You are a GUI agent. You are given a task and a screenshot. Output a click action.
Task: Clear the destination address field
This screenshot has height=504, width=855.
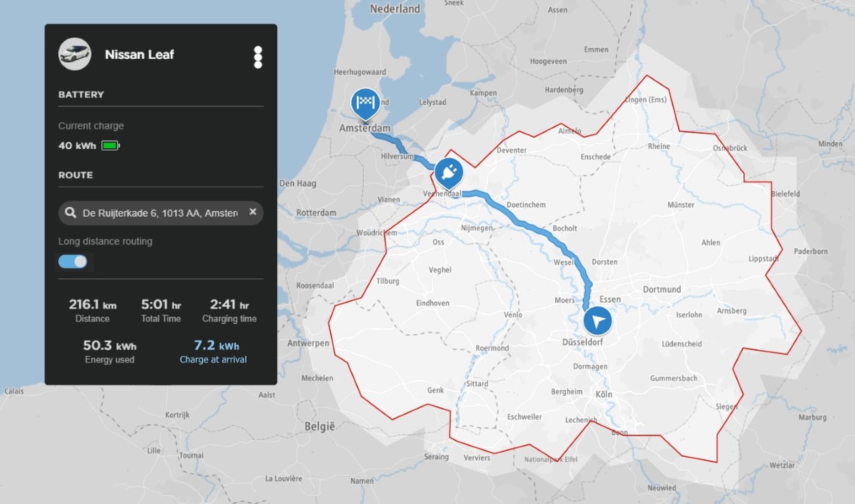(x=253, y=212)
